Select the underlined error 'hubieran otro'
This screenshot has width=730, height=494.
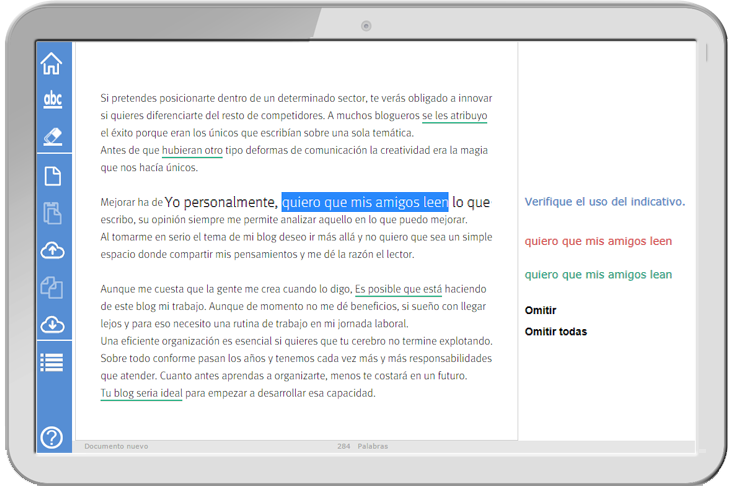(192, 150)
